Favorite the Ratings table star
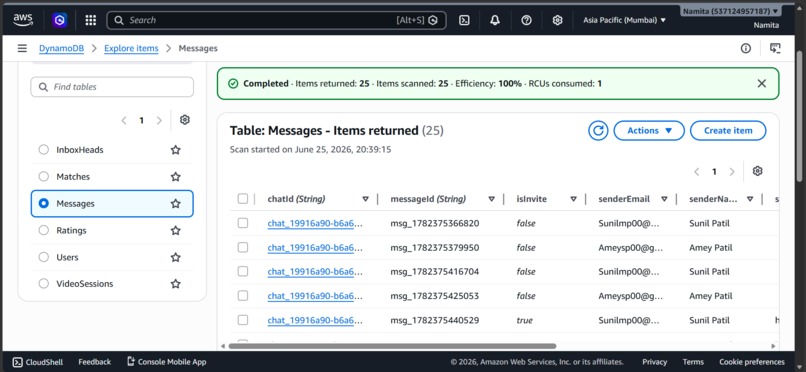Screen dimensions: 806x372 point(176,230)
